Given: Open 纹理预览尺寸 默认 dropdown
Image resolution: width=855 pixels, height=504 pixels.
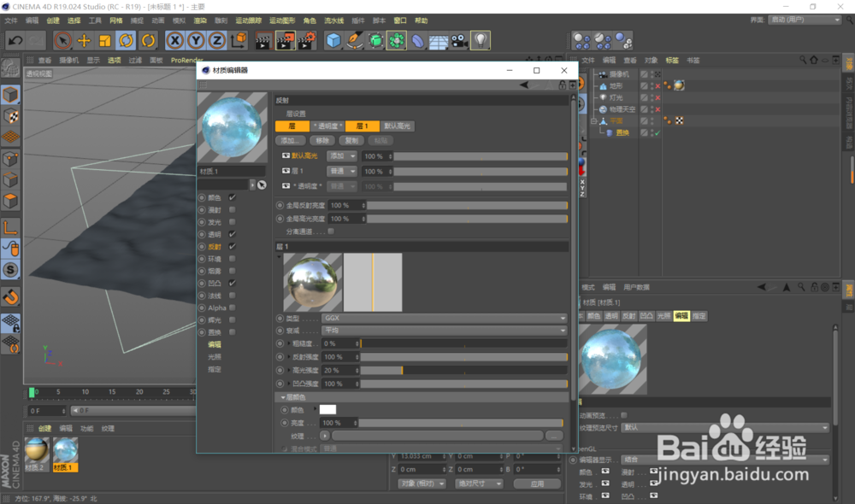Looking at the screenshot, I should 725,428.
